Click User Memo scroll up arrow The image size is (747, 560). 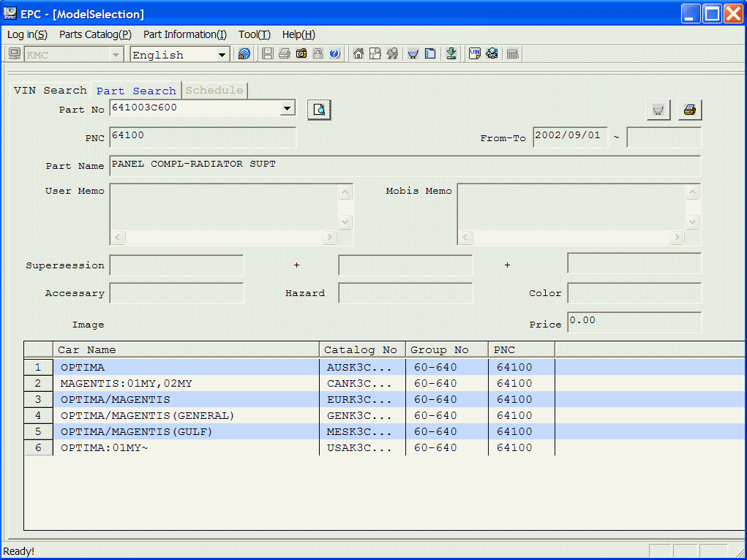coord(345,192)
